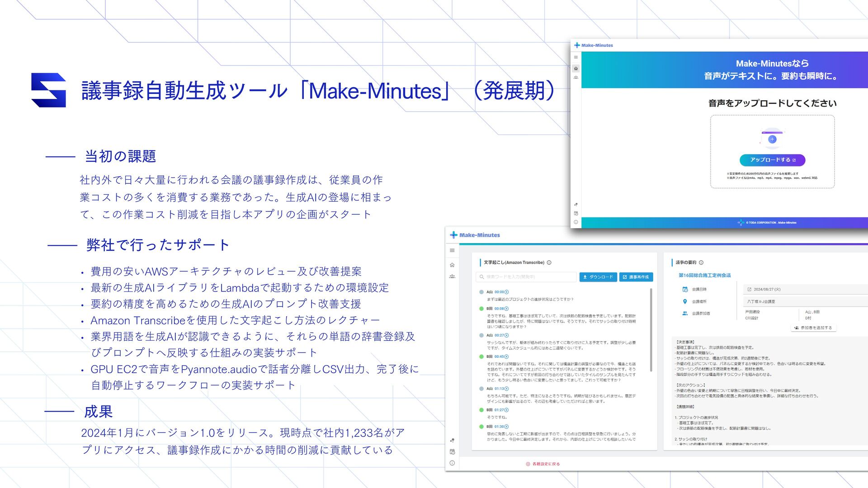Click the 参加者を追加する button
This screenshot has height=488, width=868.
pyautogui.click(x=813, y=328)
